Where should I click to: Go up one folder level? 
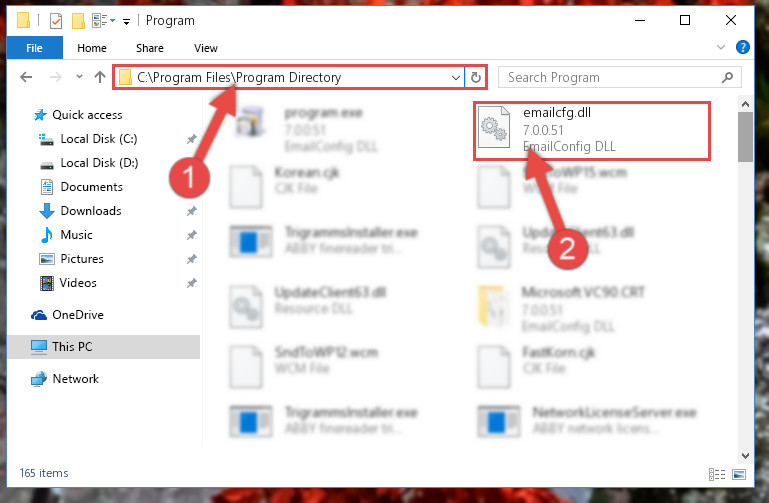coord(100,77)
